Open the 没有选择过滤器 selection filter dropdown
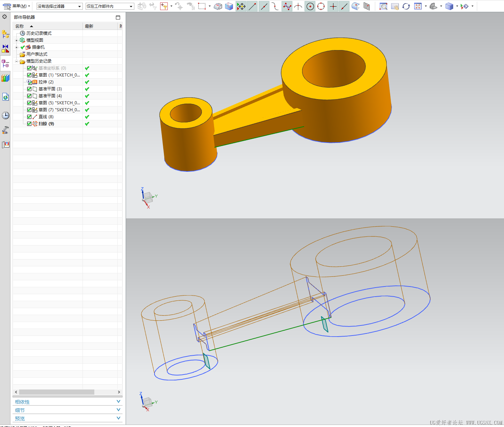Screen dimensions: 504x427 coord(60,6)
